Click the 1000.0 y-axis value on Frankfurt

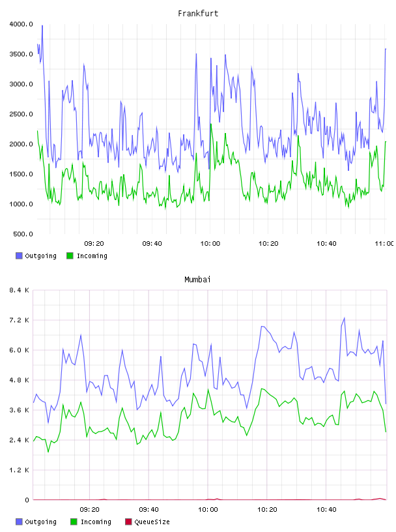(21, 204)
